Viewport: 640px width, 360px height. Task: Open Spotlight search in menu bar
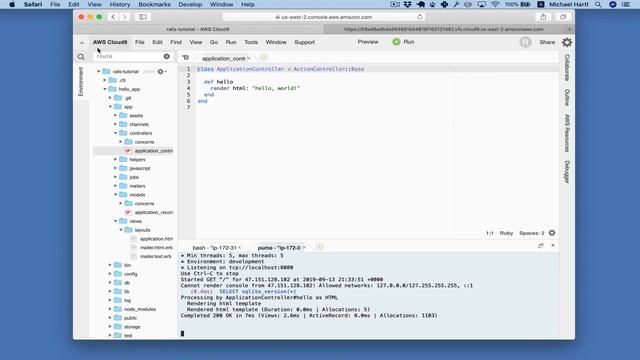pos(598,4)
